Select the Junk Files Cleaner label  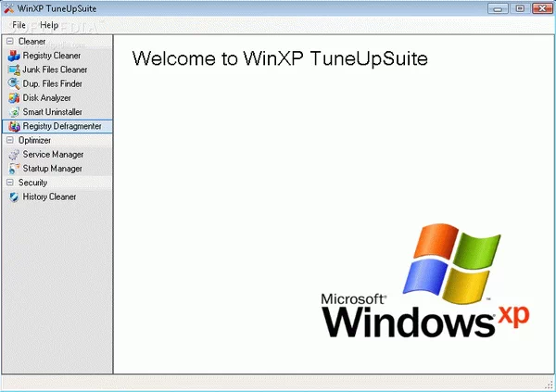pyautogui.click(x=55, y=70)
